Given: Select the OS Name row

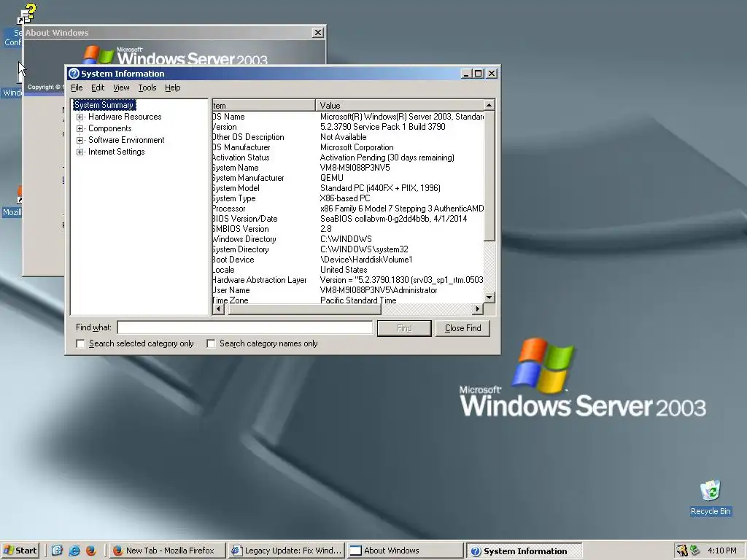Looking at the screenshot, I should point(348,117).
